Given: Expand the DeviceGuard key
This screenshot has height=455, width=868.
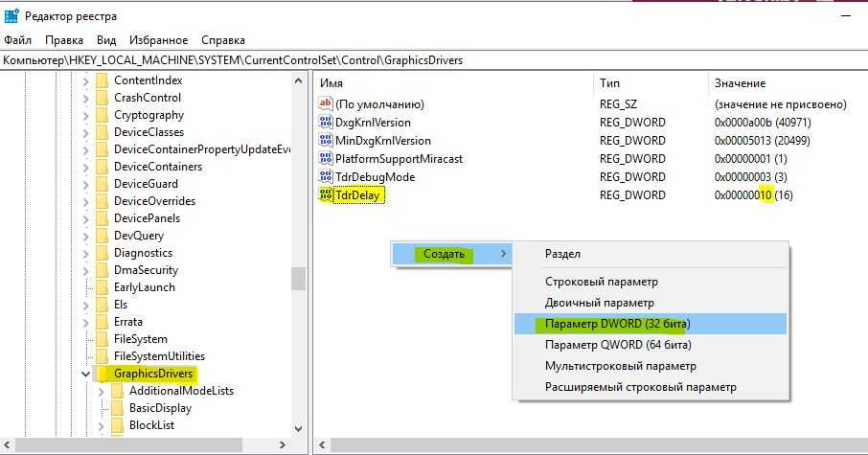Looking at the screenshot, I should point(86,184).
